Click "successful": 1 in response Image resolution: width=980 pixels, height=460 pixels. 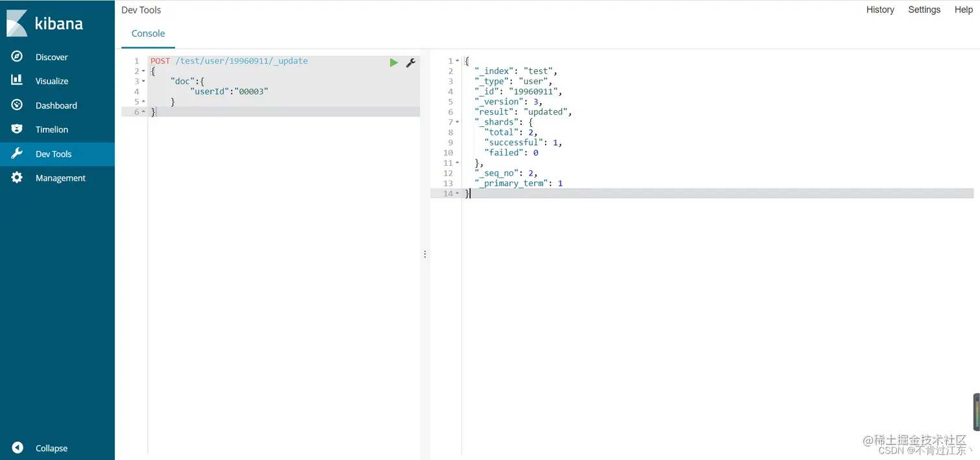[523, 143]
